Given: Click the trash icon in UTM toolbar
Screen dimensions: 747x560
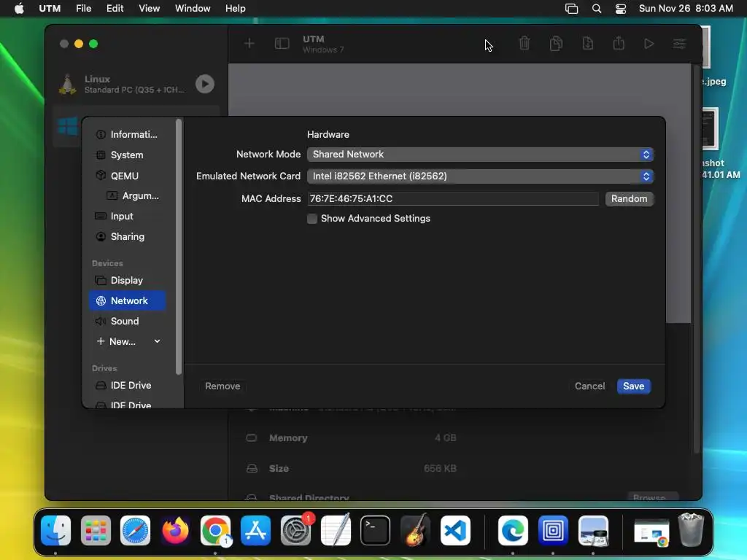Looking at the screenshot, I should (525, 44).
